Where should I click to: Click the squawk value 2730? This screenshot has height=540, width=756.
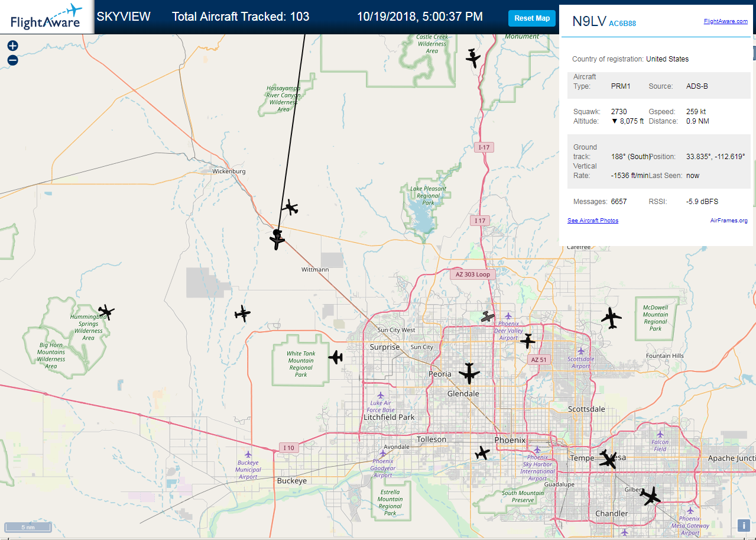619,112
